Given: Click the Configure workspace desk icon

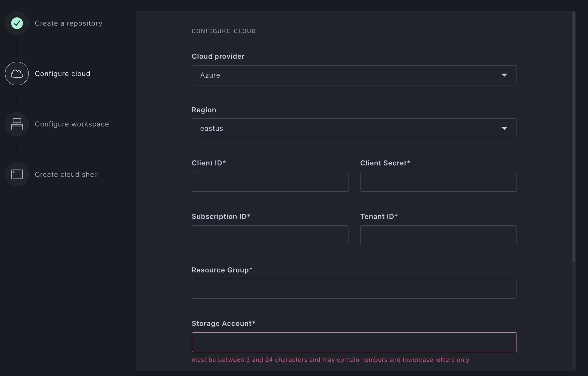Looking at the screenshot, I should pyautogui.click(x=17, y=124).
